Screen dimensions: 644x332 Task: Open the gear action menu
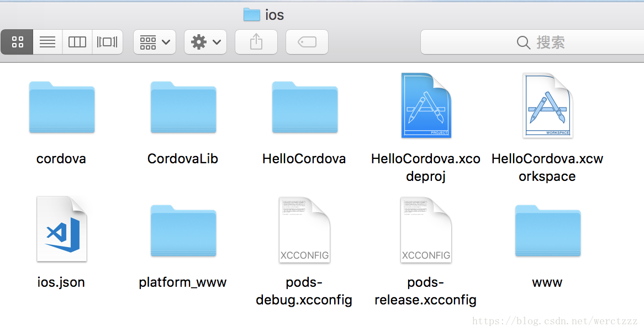point(205,42)
